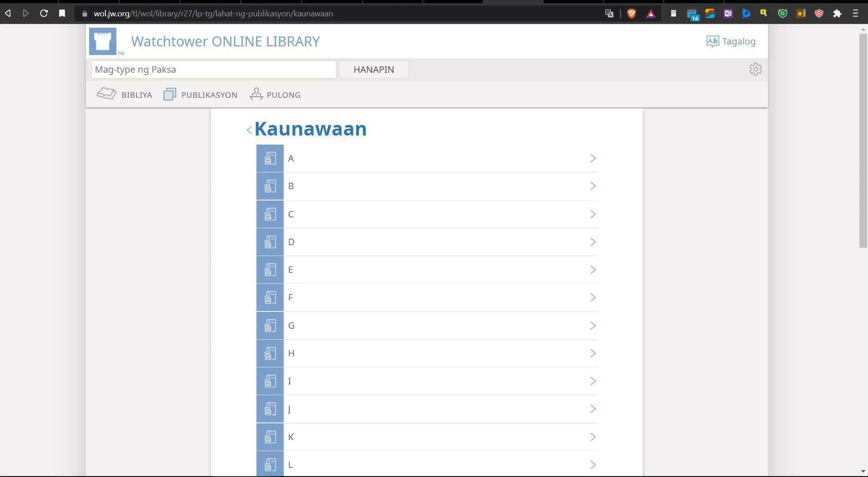Screen dimensions: 868x477
Task: Expand the E row chevron
Action: point(593,270)
